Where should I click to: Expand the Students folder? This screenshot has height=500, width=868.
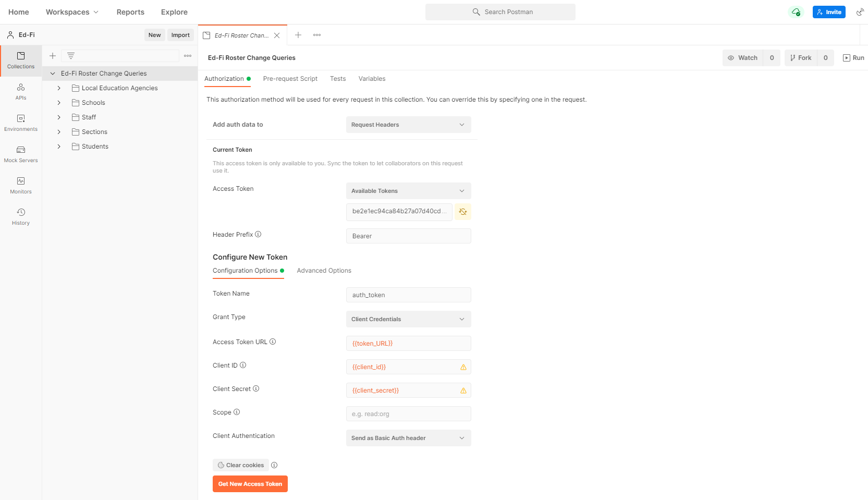click(59, 147)
